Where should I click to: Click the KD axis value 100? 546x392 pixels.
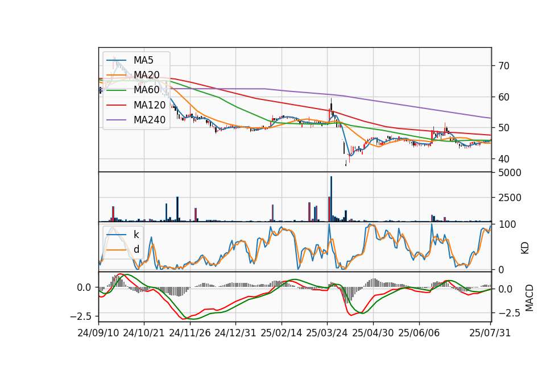507,224
